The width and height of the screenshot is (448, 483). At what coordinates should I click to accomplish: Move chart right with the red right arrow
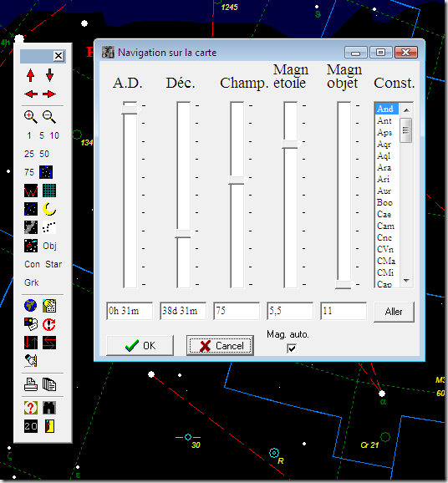tap(49, 94)
